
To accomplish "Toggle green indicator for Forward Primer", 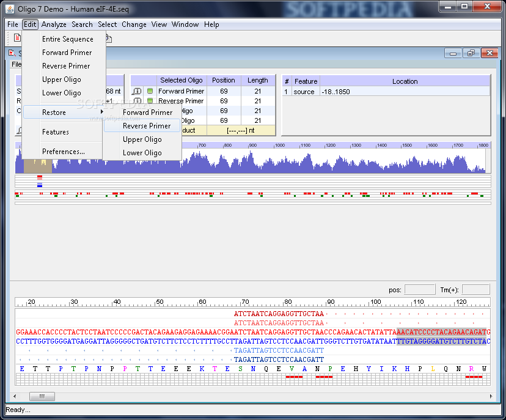I will coord(150,91).
